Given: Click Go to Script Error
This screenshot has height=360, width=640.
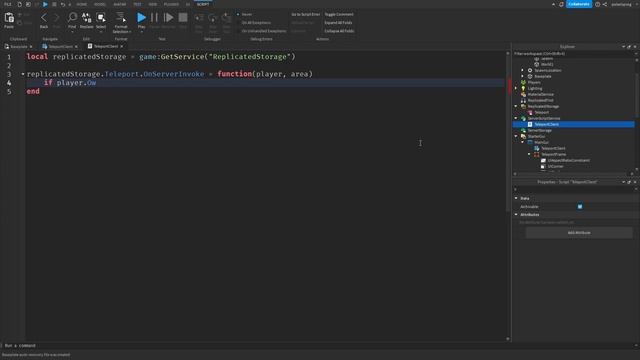Looking at the screenshot, I should (x=305, y=14).
